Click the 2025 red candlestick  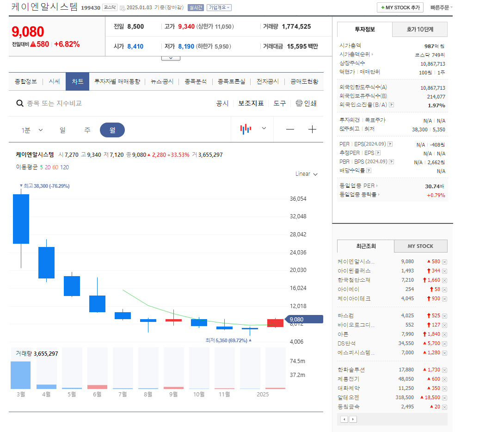click(275, 323)
